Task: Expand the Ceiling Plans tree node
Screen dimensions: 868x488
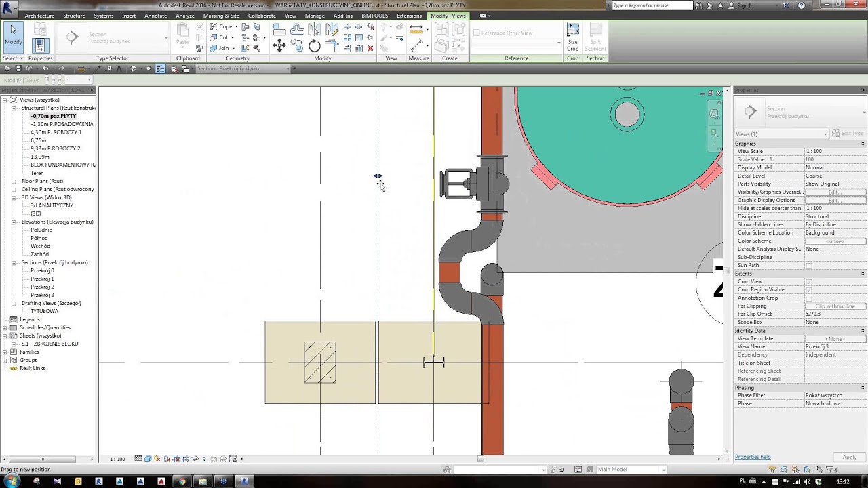Action: point(14,189)
